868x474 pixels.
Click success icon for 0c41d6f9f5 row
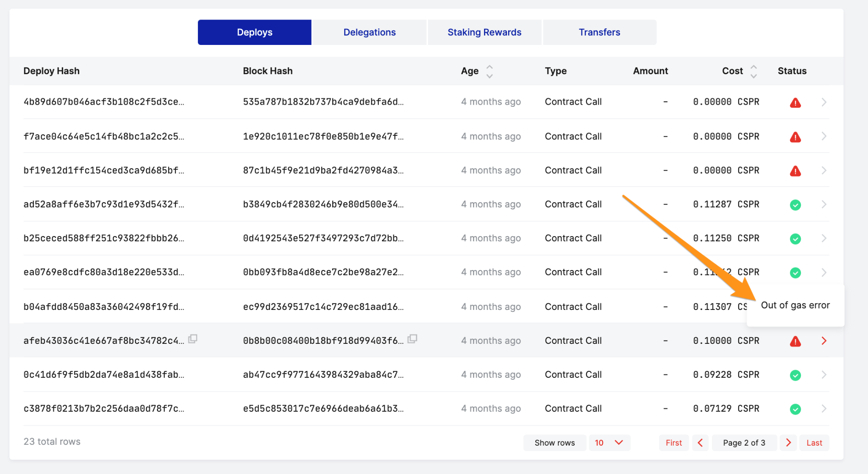pyautogui.click(x=795, y=375)
